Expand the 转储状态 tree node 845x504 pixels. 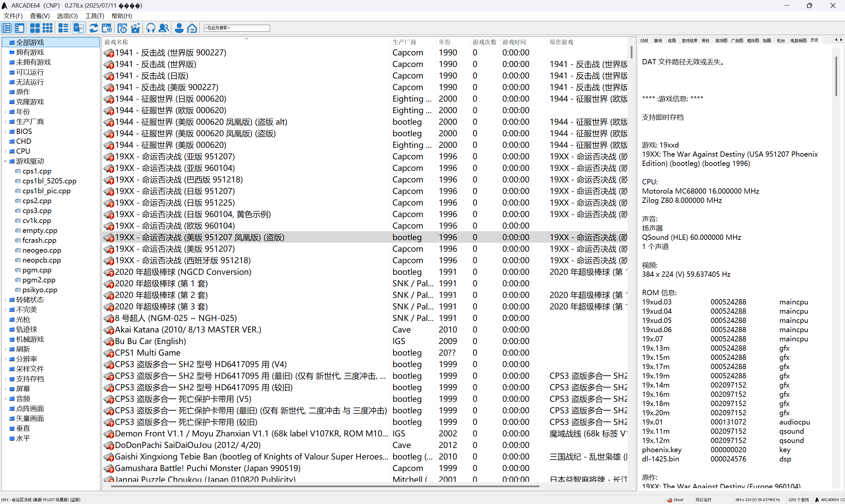click(x=5, y=300)
